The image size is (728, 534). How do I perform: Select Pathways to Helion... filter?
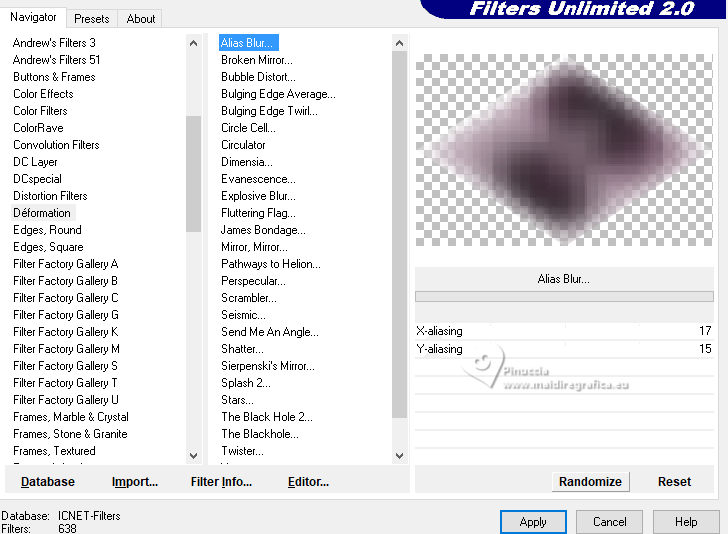271,264
